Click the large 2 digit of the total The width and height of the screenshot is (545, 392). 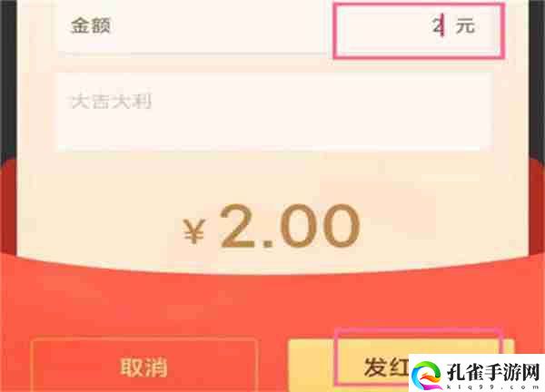point(238,226)
